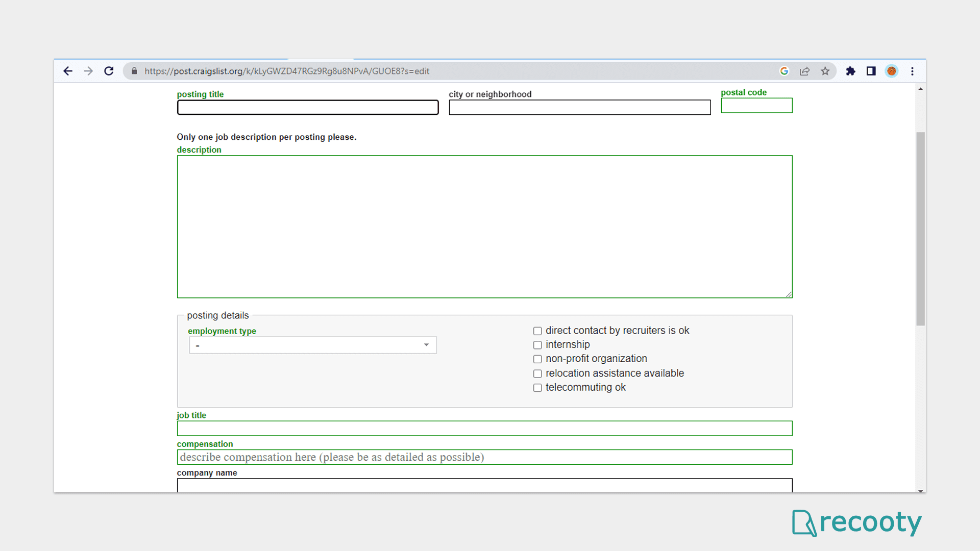Toggle the browser side panel icon
The width and height of the screenshot is (980, 551).
coord(871,71)
